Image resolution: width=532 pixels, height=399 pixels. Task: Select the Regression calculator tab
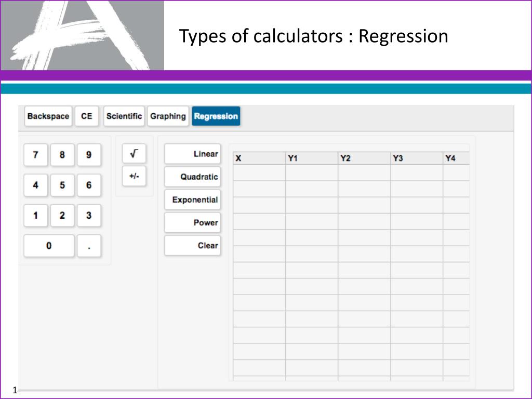pos(216,116)
